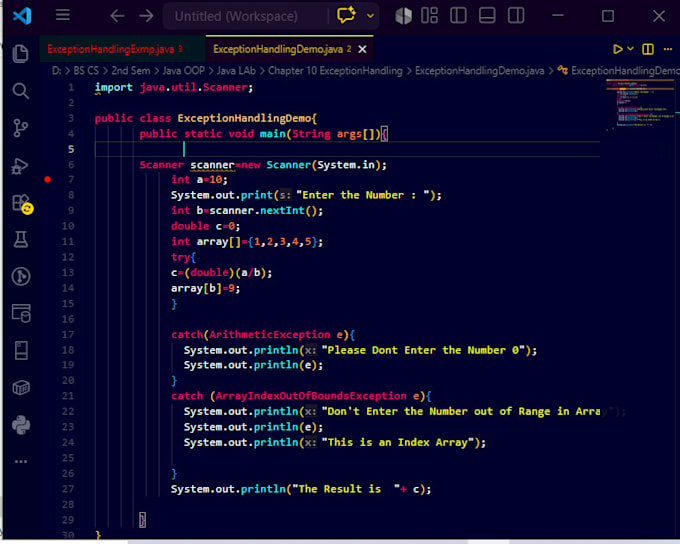Go back with the left arrow
Image resolution: width=680 pixels, height=544 pixels.
point(118,16)
